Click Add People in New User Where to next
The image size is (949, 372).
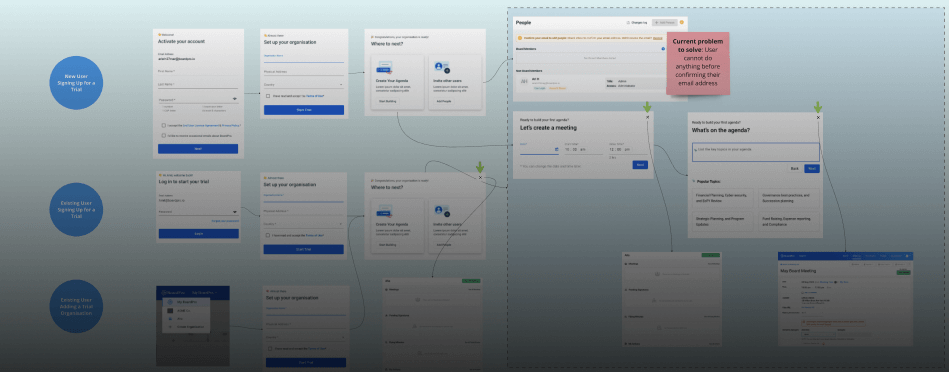coord(444,101)
